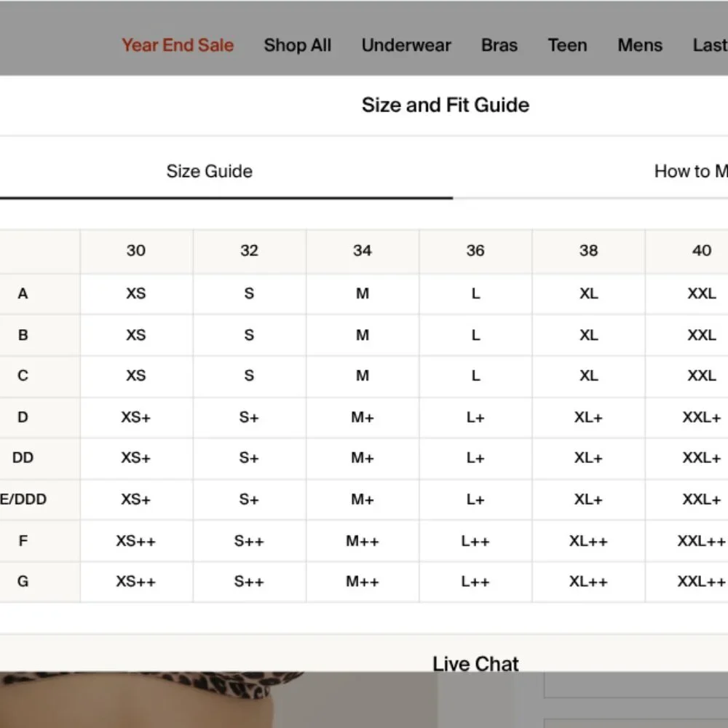Click the 30 band size column header

point(136,250)
